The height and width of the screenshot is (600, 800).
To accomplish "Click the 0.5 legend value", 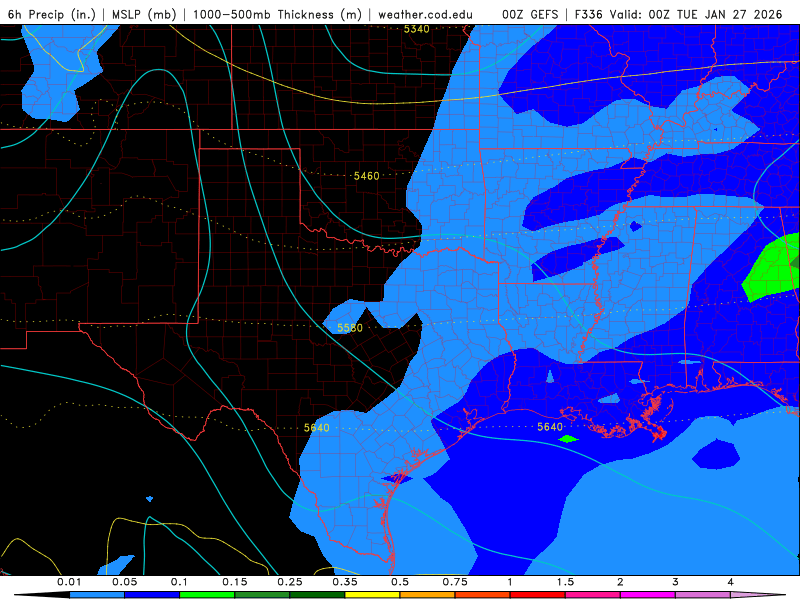I will click(x=400, y=582).
